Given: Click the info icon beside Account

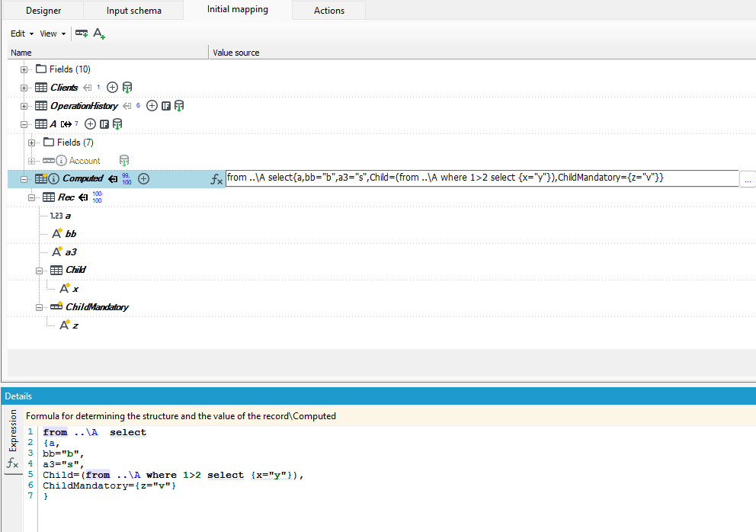Looking at the screenshot, I should [x=61, y=160].
